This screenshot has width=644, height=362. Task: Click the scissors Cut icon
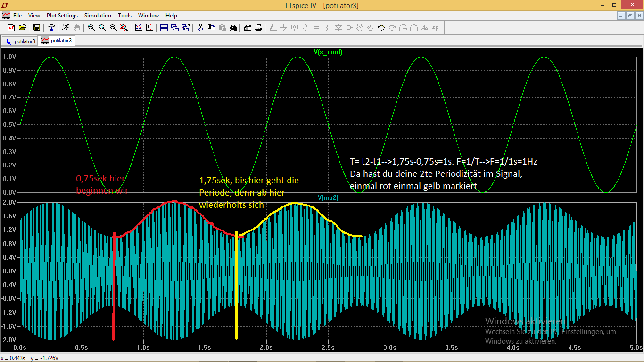tap(200, 28)
